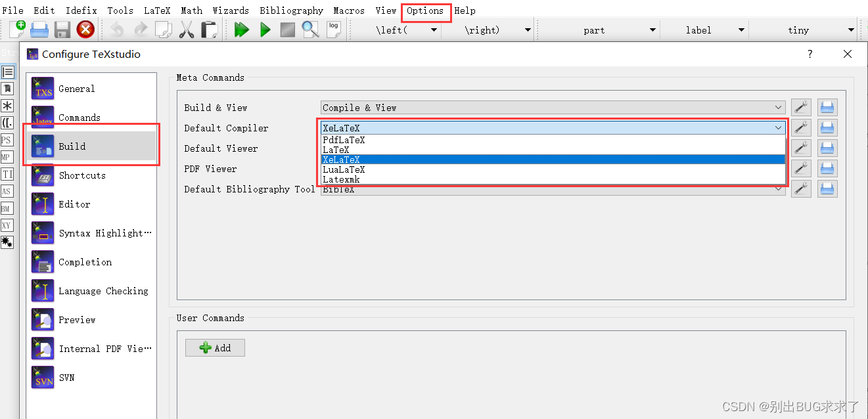This screenshot has width=868, height=419.
Task: Open the MP (MetaPost) side panel
Action: [x=7, y=157]
